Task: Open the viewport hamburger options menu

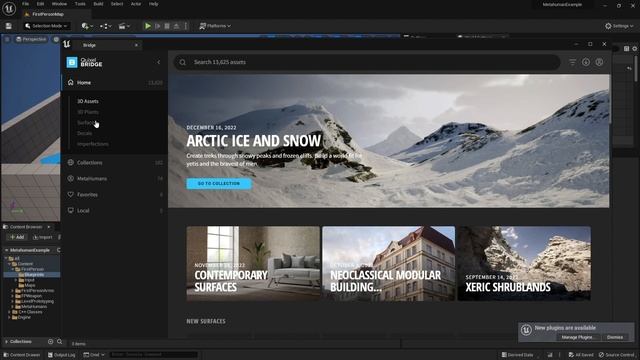Action: click(x=7, y=39)
